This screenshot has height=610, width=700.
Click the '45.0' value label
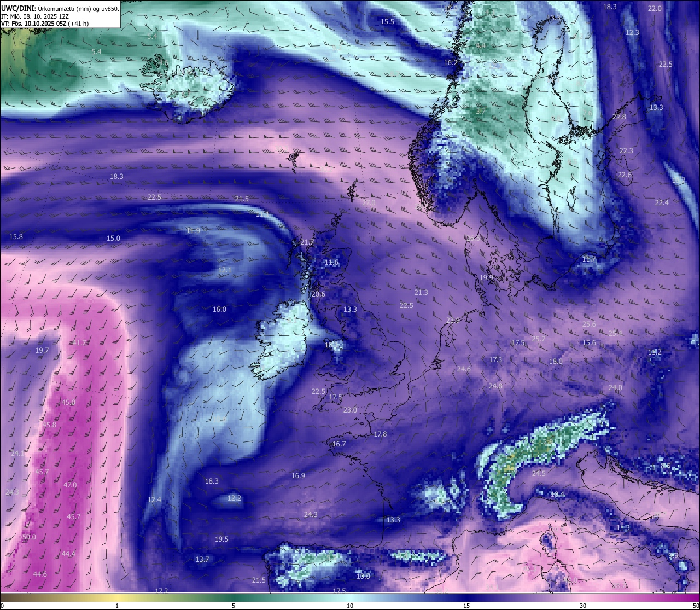click(68, 403)
